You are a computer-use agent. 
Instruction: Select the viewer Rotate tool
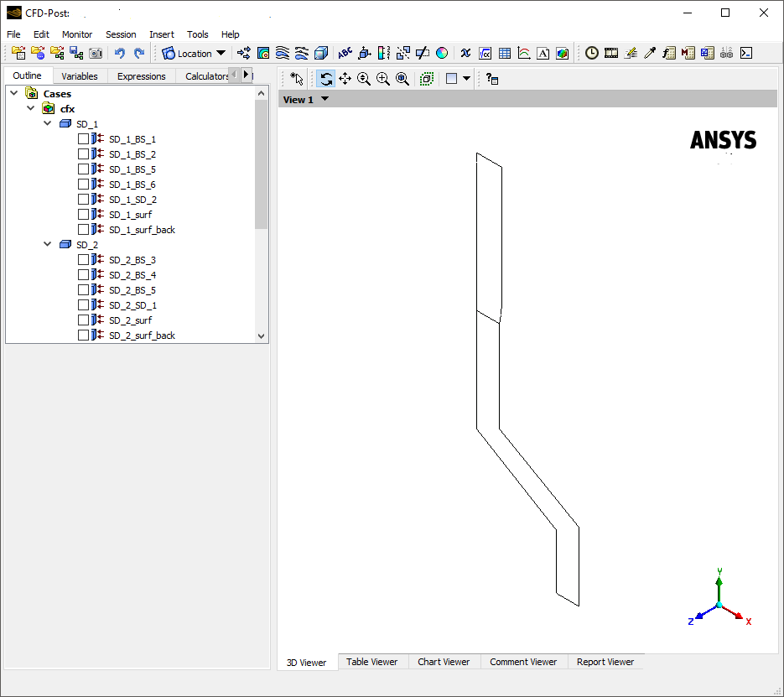pos(326,79)
